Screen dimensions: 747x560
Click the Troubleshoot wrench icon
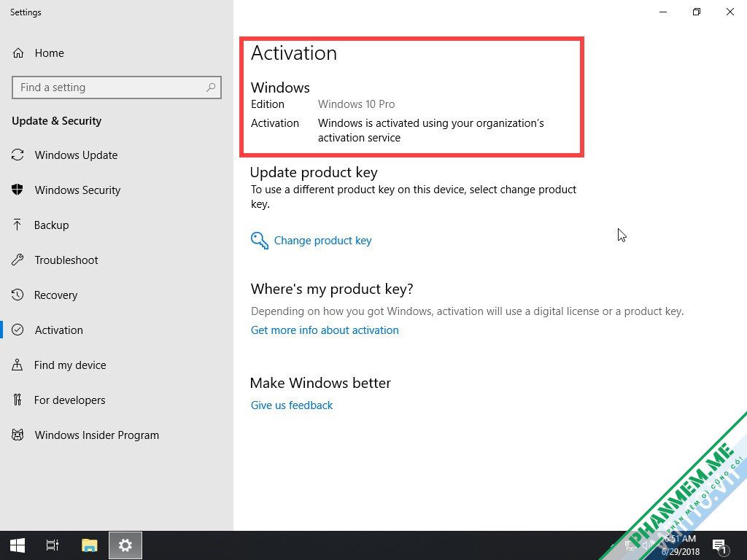[18, 260]
